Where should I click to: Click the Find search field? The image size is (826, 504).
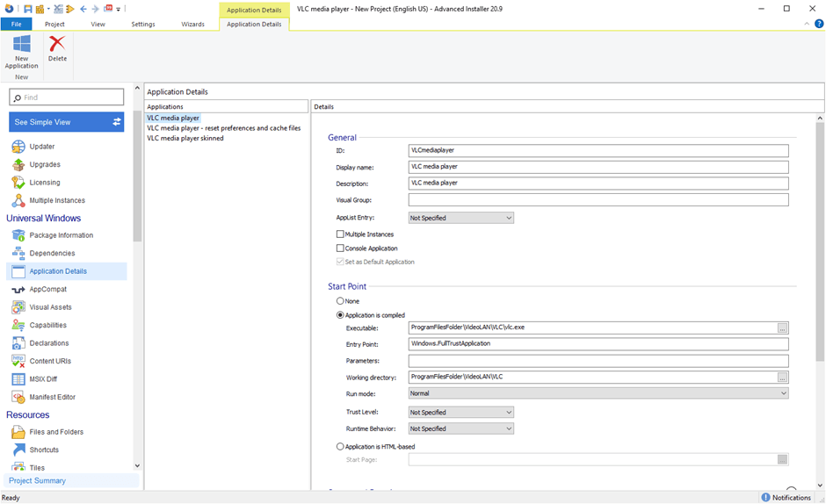[67, 97]
